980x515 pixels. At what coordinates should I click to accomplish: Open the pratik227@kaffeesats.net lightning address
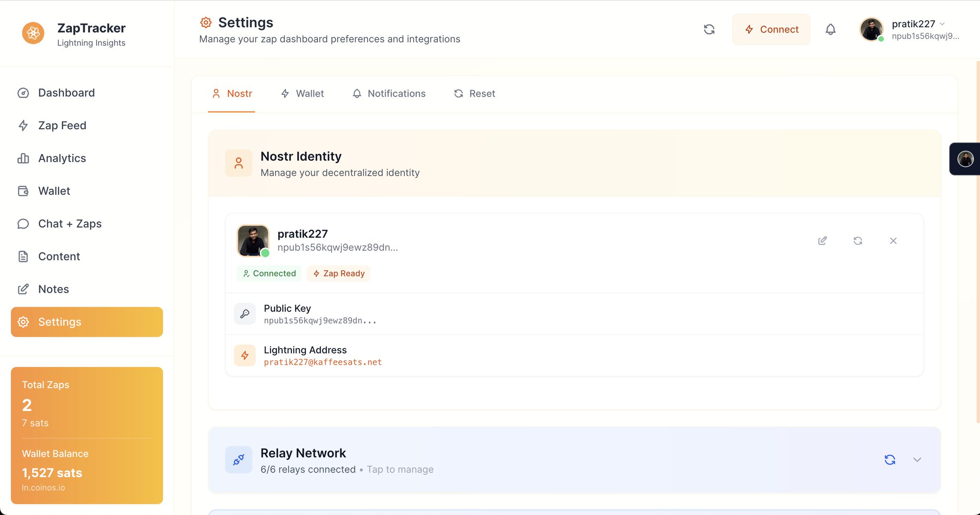tap(323, 362)
